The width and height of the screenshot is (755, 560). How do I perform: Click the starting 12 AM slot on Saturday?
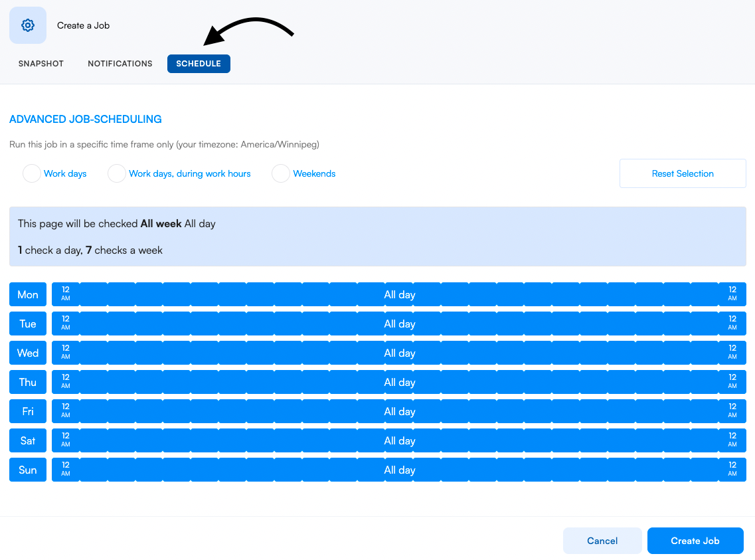[x=66, y=440]
